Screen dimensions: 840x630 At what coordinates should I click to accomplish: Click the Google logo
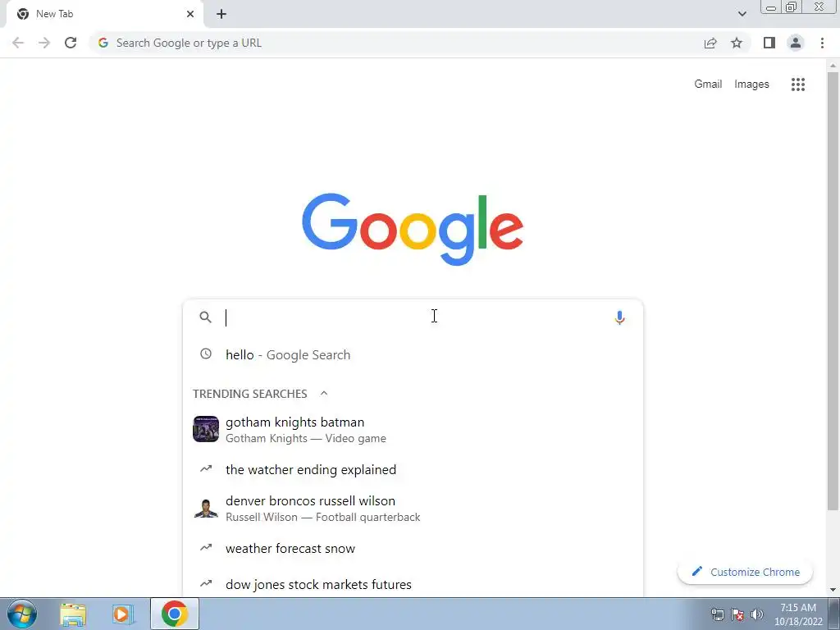click(413, 230)
